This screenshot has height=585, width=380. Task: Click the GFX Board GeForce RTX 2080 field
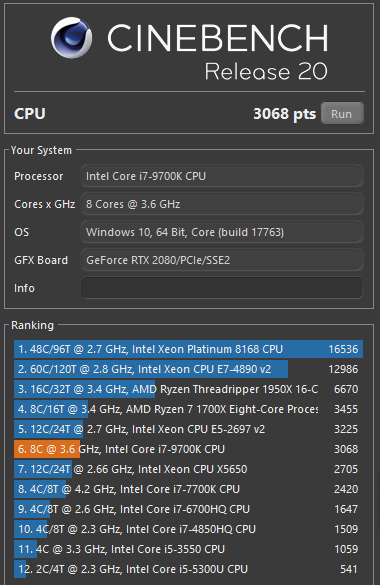point(222,260)
